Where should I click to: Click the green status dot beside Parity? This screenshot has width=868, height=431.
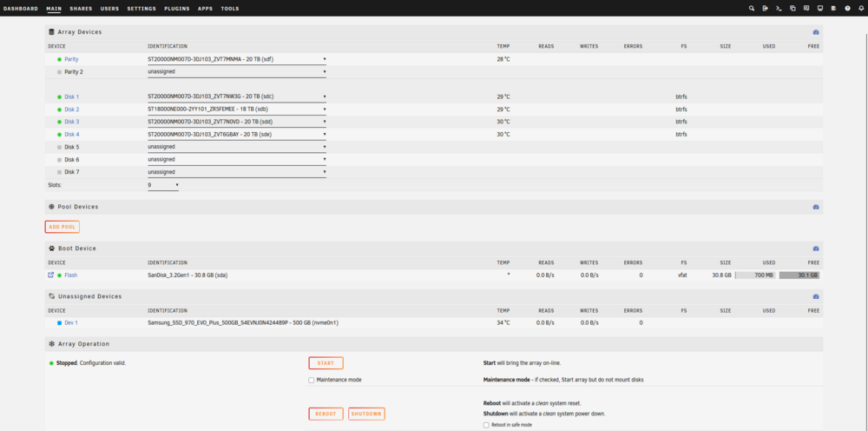[59, 59]
